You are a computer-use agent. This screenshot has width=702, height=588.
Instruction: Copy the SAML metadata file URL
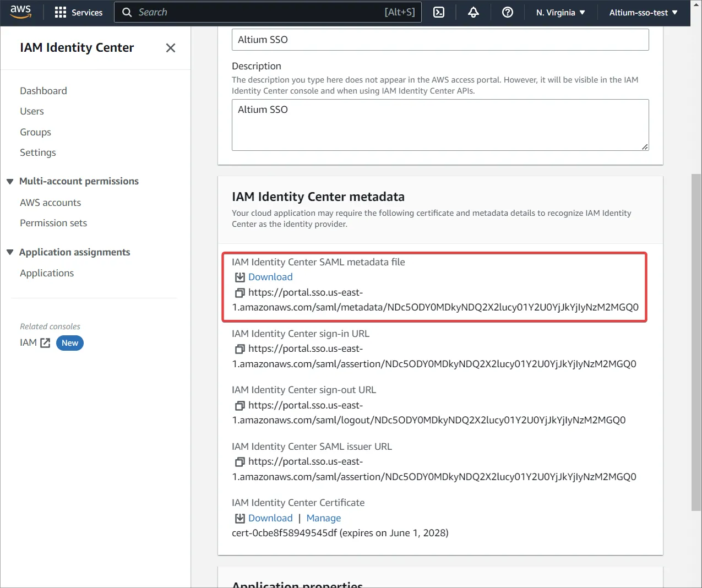pyautogui.click(x=240, y=293)
